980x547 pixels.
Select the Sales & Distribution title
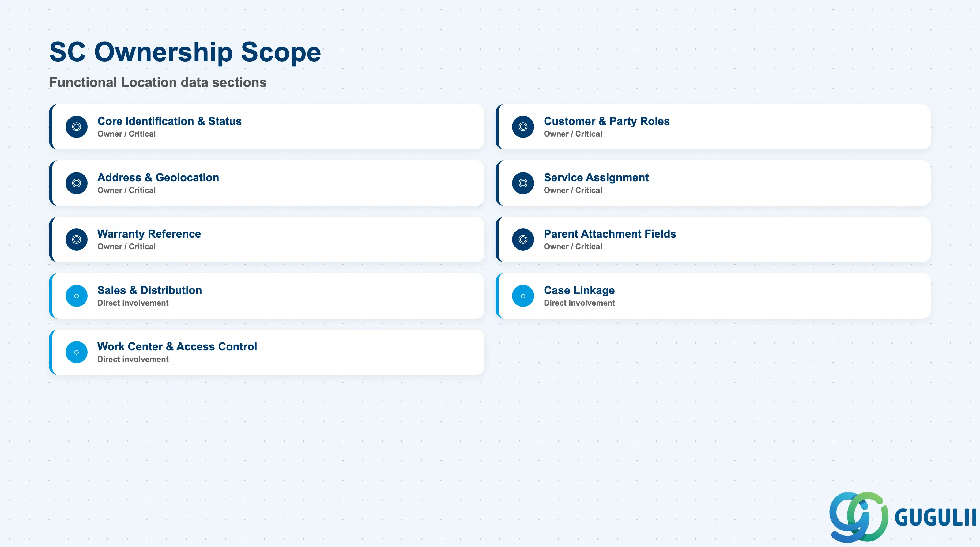click(149, 290)
